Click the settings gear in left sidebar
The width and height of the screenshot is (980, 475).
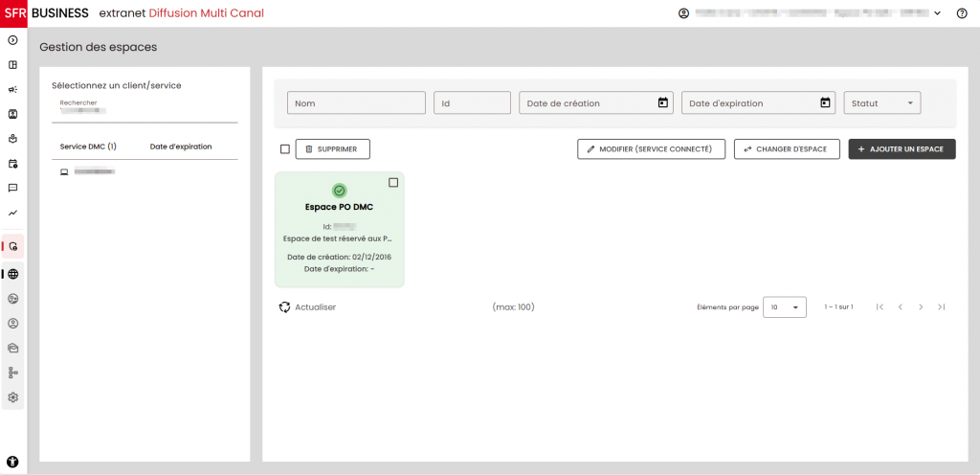(x=13, y=396)
